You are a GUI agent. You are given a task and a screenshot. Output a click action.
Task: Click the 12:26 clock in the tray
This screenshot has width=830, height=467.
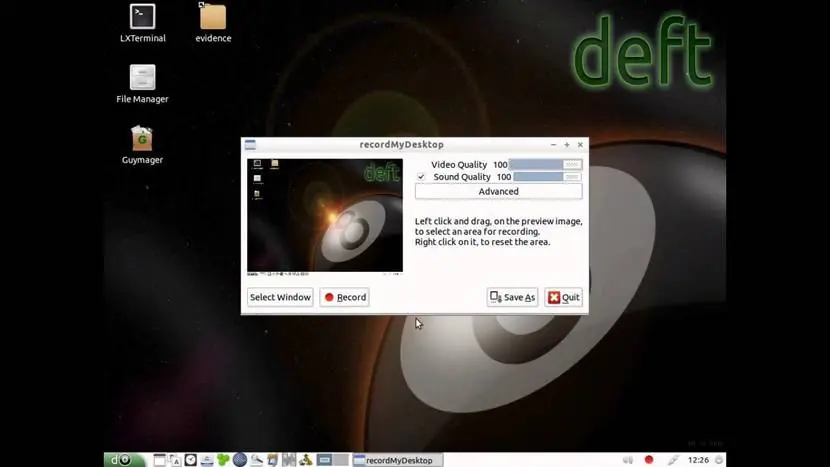[698, 460]
